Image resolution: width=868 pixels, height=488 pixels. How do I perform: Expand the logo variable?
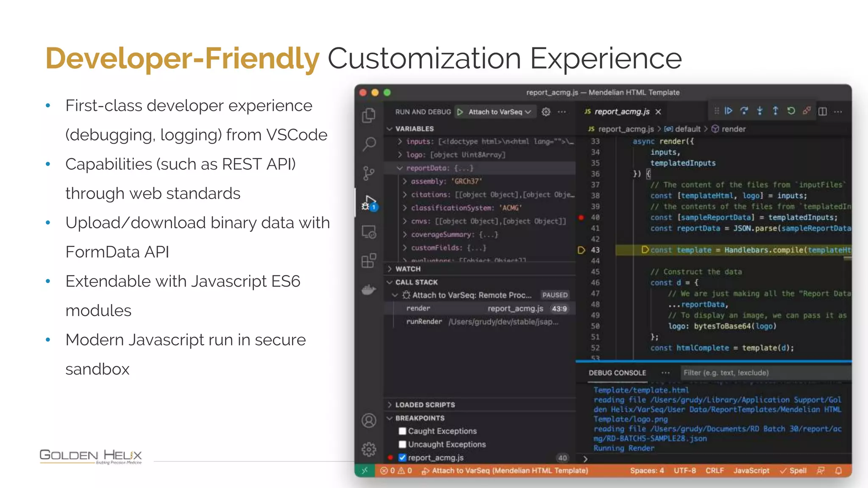pos(400,155)
